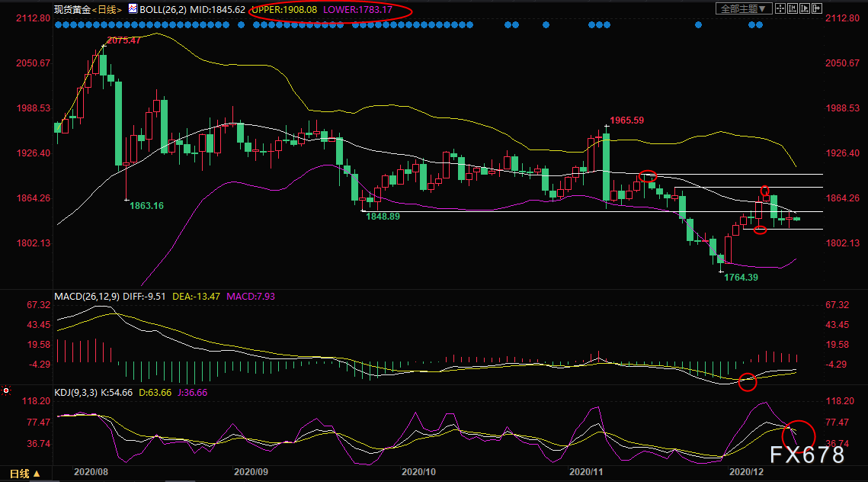868x482 pixels.
Task: Click the expand chart axis icon
Action: (x=805, y=8)
